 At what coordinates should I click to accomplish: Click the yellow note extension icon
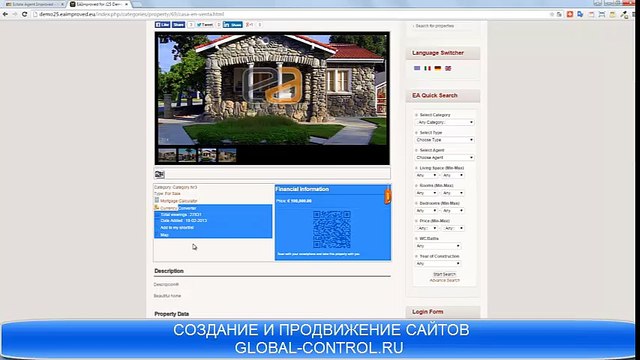(x=613, y=14)
